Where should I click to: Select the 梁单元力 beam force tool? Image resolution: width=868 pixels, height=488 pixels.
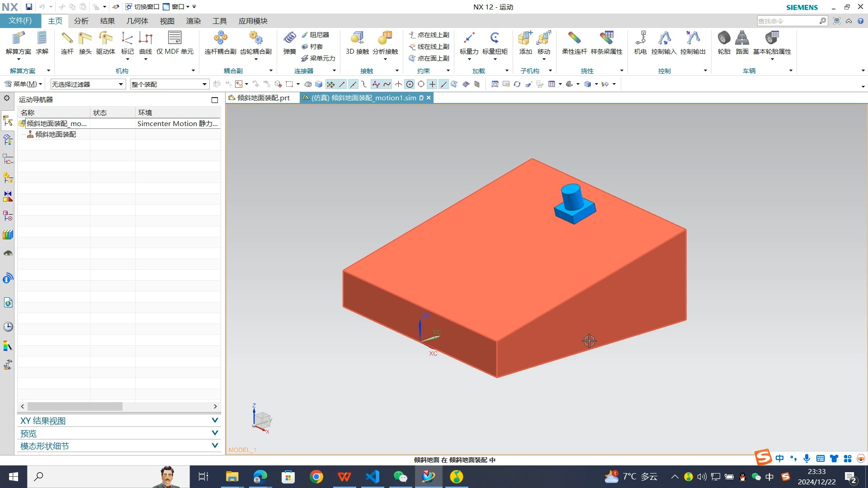(318, 58)
